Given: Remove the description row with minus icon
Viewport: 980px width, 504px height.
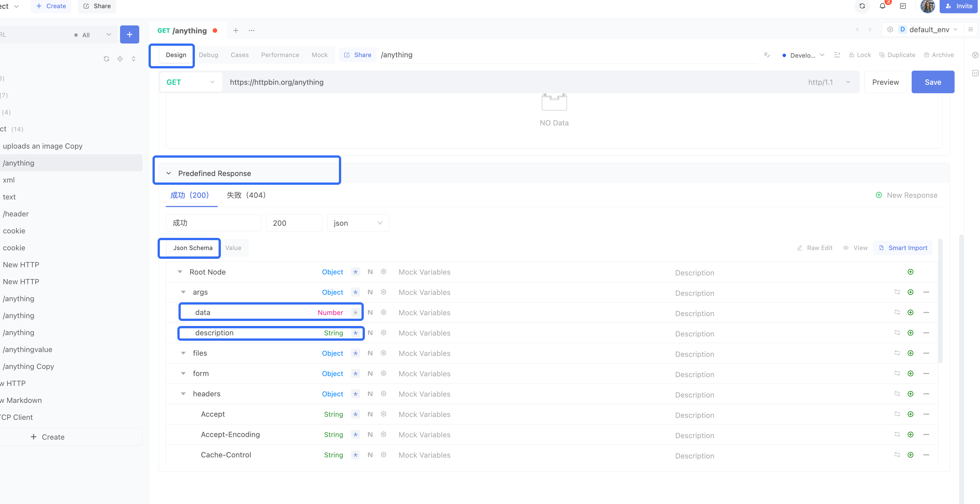Looking at the screenshot, I should pyautogui.click(x=926, y=333).
